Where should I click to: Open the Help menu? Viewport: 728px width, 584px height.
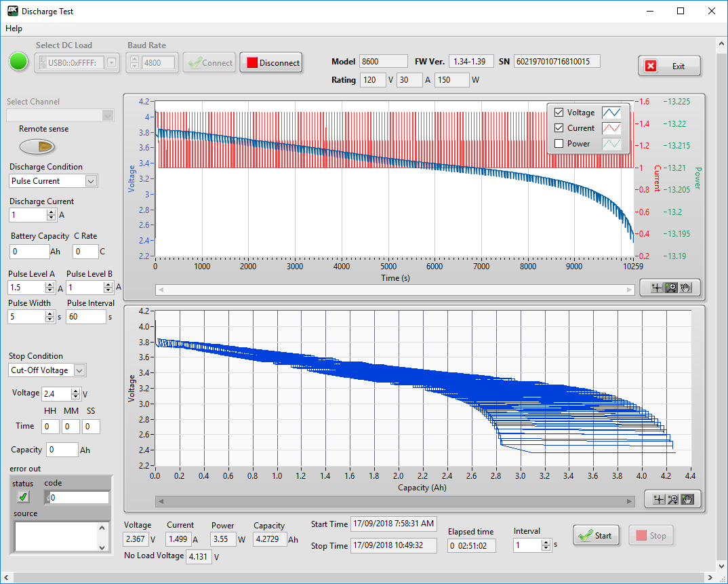click(x=14, y=28)
